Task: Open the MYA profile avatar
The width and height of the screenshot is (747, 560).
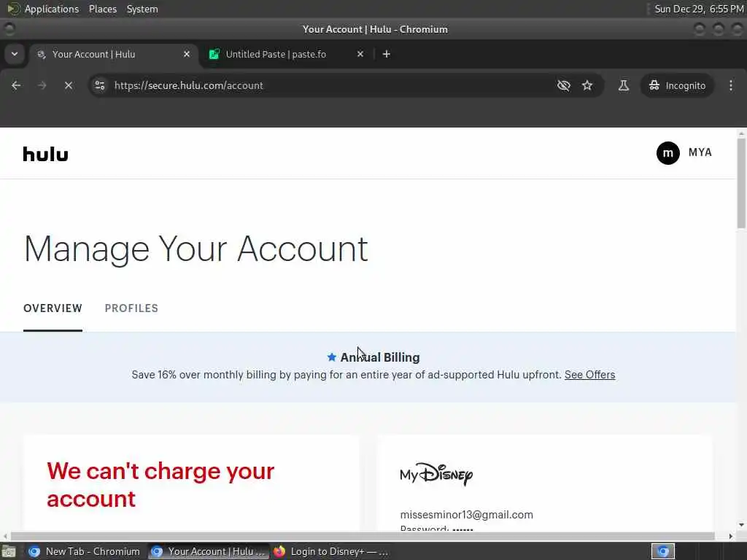Action: coord(668,153)
